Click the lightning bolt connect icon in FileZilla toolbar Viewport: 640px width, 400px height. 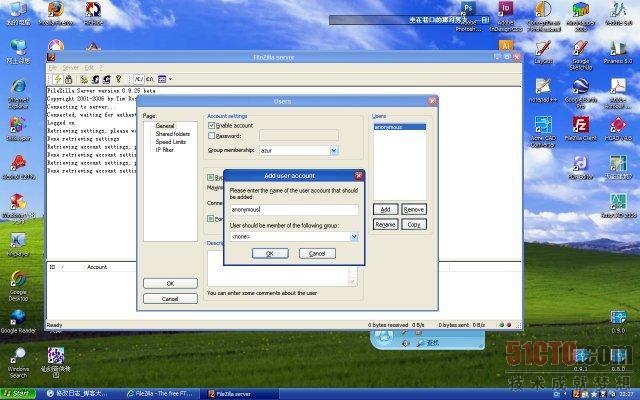58,79
